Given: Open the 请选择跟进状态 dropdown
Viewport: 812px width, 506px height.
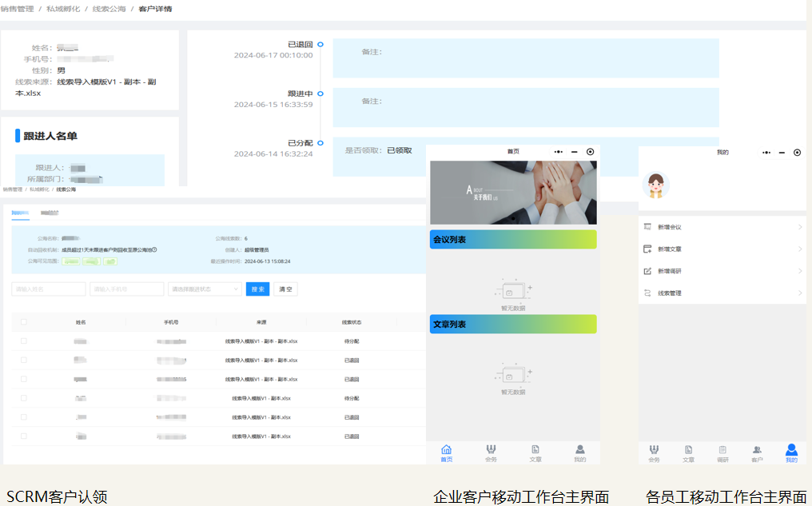Looking at the screenshot, I should pyautogui.click(x=204, y=289).
